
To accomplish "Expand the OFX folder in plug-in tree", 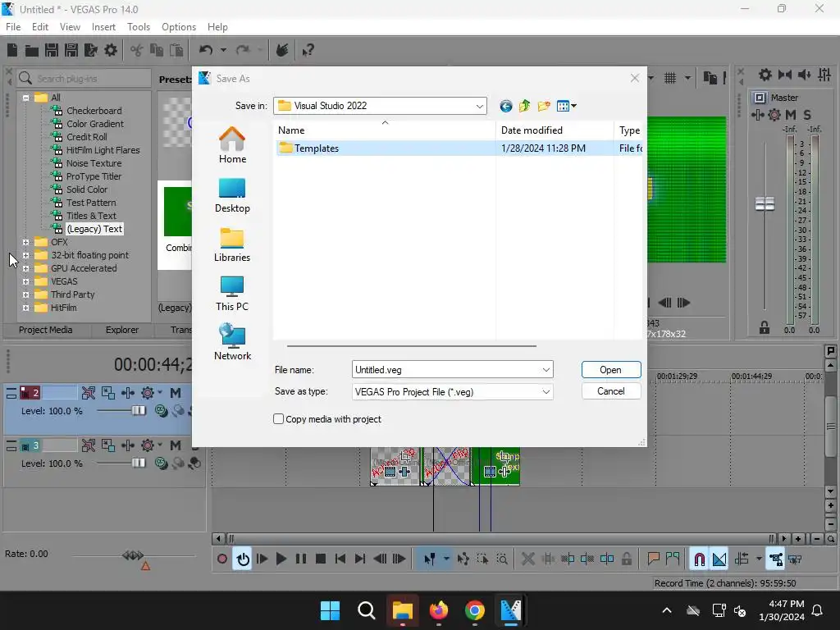I will click(x=25, y=242).
